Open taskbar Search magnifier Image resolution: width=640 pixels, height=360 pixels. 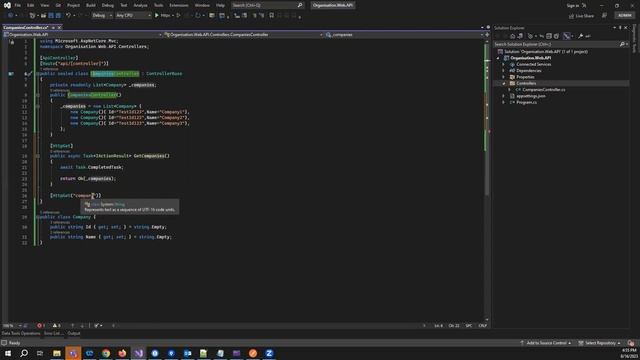(x=24, y=353)
